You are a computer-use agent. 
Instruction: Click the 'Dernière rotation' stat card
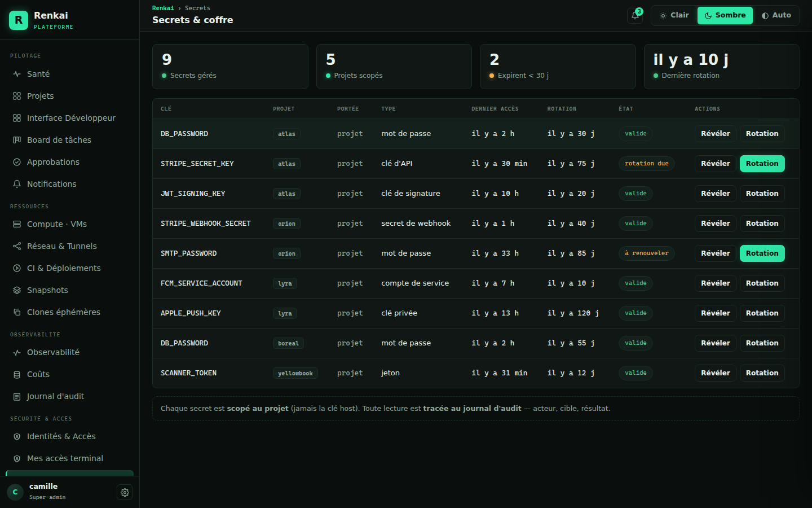coord(721,67)
